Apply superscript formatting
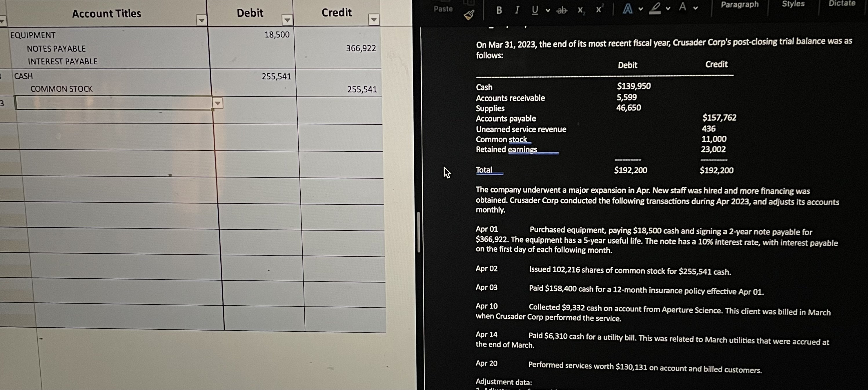This screenshot has height=390, width=868. pos(599,10)
